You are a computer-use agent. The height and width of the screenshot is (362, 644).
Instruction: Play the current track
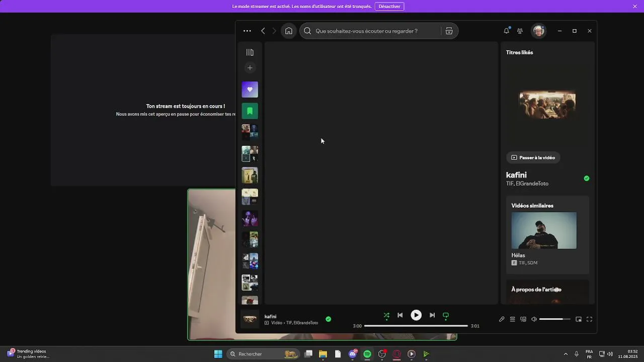pos(416,315)
